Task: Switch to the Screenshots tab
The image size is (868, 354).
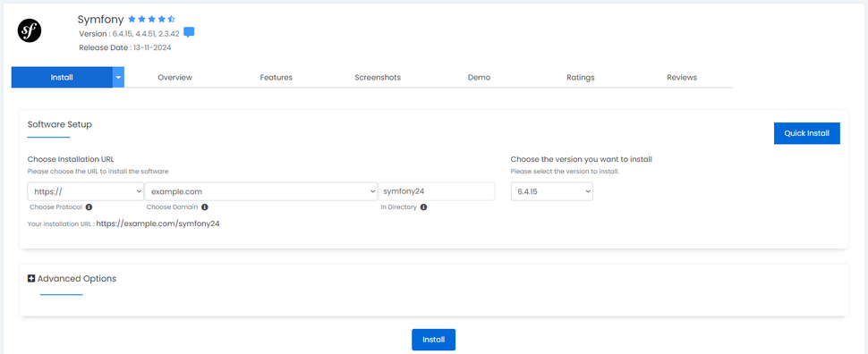Action: point(378,78)
